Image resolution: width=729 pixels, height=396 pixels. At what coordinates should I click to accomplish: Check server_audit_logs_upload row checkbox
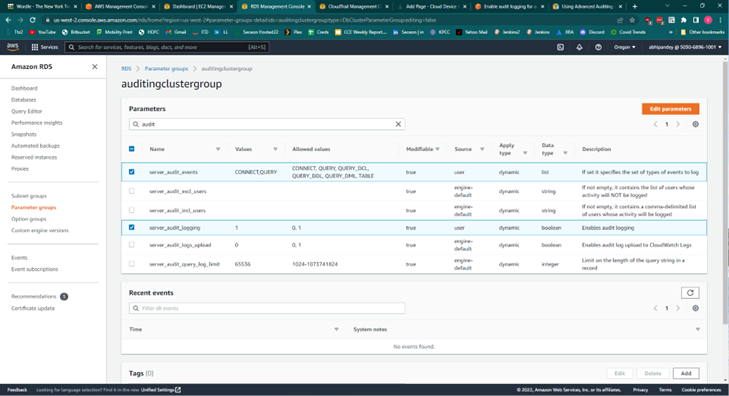click(x=132, y=244)
